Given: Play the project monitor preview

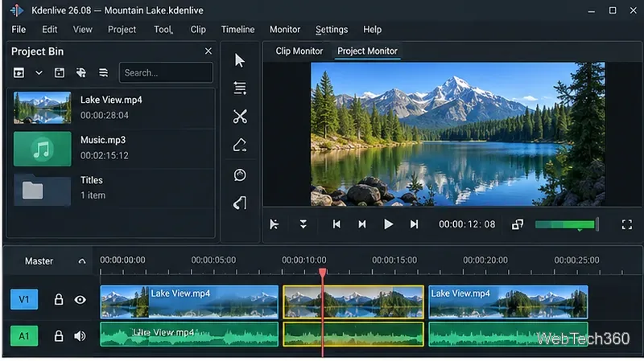Looking at the screenshot, I should tap(388, 224).
